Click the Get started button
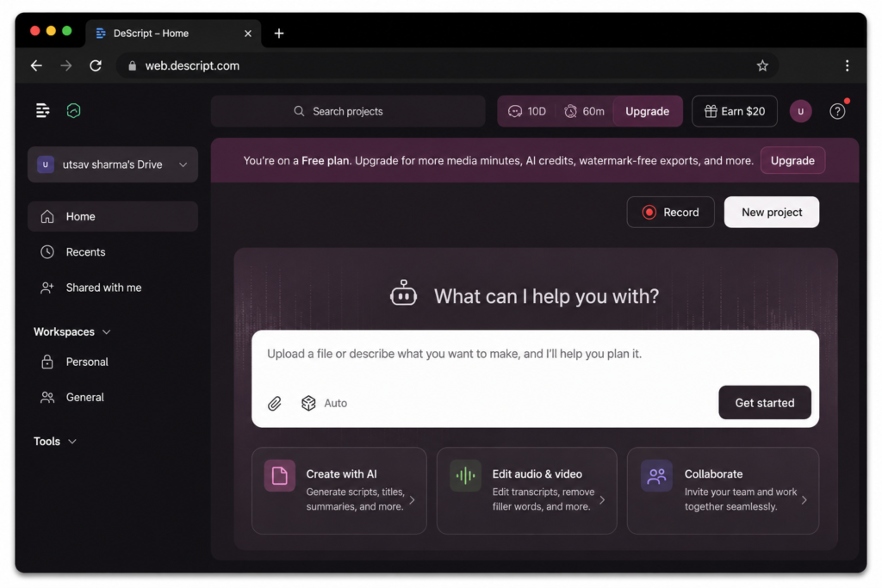 click(765, 403)
